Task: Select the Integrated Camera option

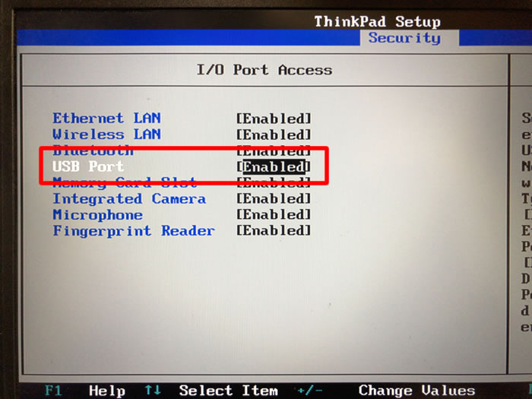Action: point(129,199)
